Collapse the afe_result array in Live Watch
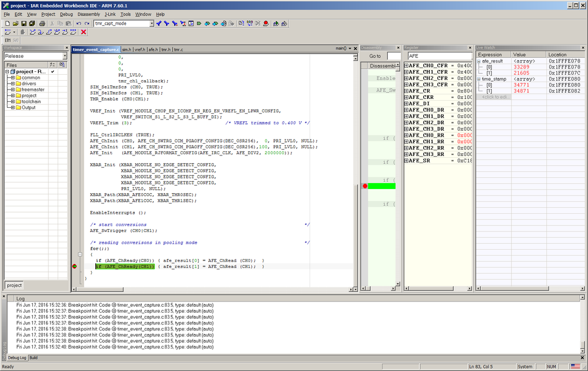 (479, 61)
